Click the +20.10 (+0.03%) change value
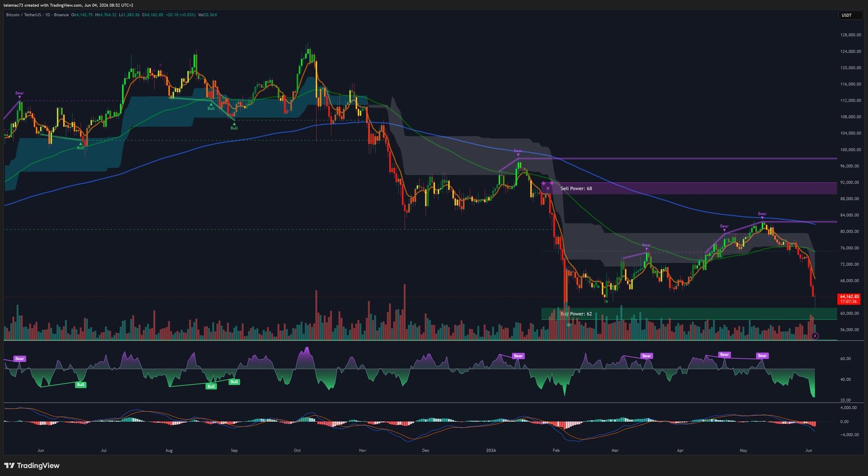868x476 pixels. [181, 15]
